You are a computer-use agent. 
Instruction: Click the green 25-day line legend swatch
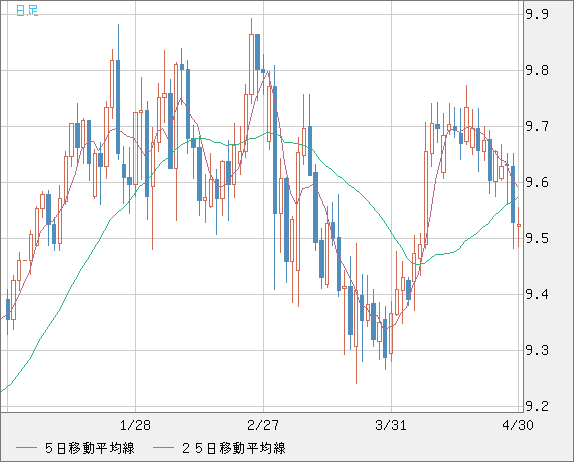(x=163, y=448)
